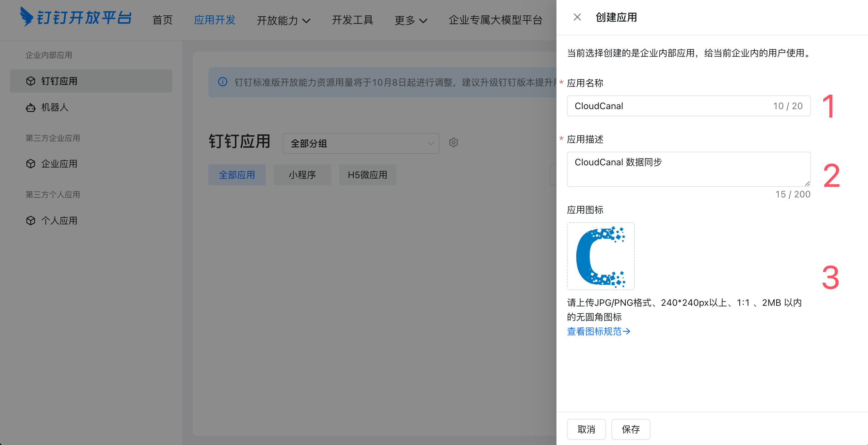This screenshot has width=868, height=445.
Task: Switch to the H5微应用 tab
Action: 367,174
